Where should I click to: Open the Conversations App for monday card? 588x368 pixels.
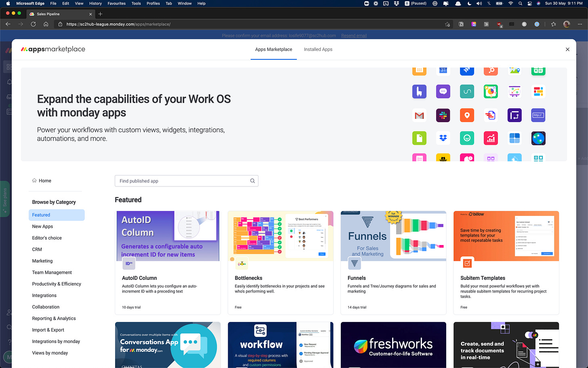168,345
